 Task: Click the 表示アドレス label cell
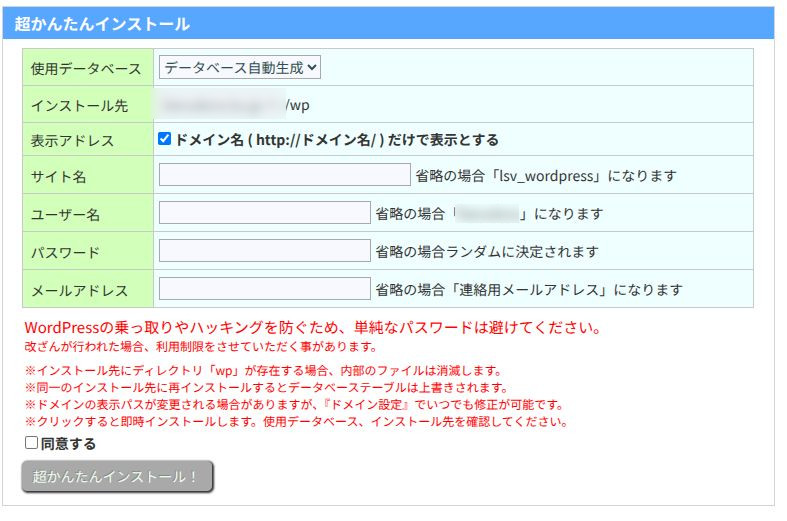tap(88, 140)
